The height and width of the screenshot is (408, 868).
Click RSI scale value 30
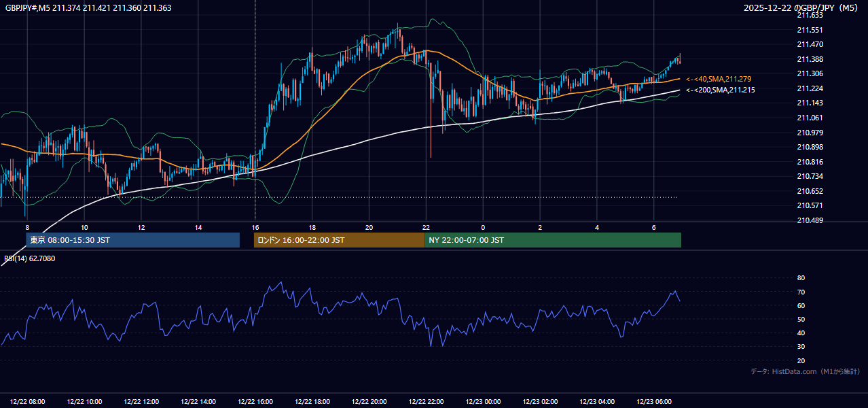(801, 347)
